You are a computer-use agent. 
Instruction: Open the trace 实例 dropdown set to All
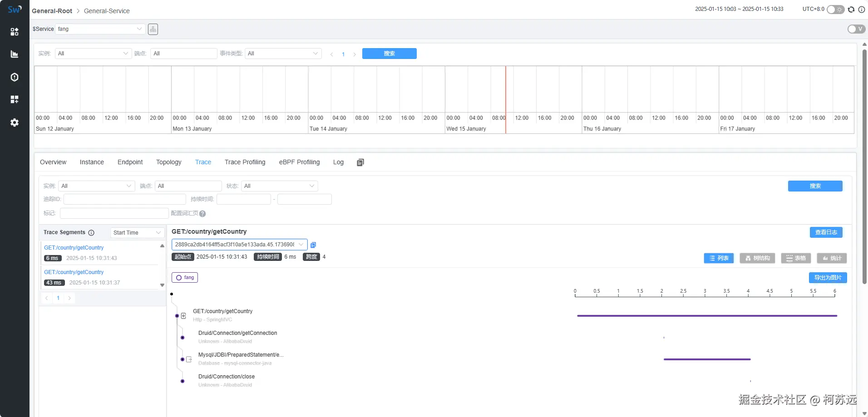[x=97, y=186]
